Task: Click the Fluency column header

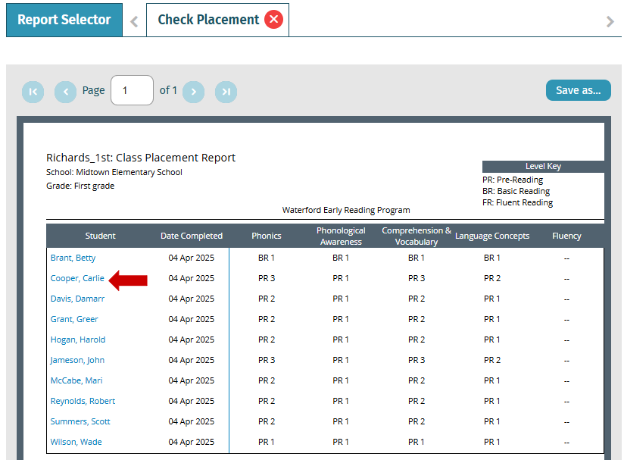Action: pos(567,236)
